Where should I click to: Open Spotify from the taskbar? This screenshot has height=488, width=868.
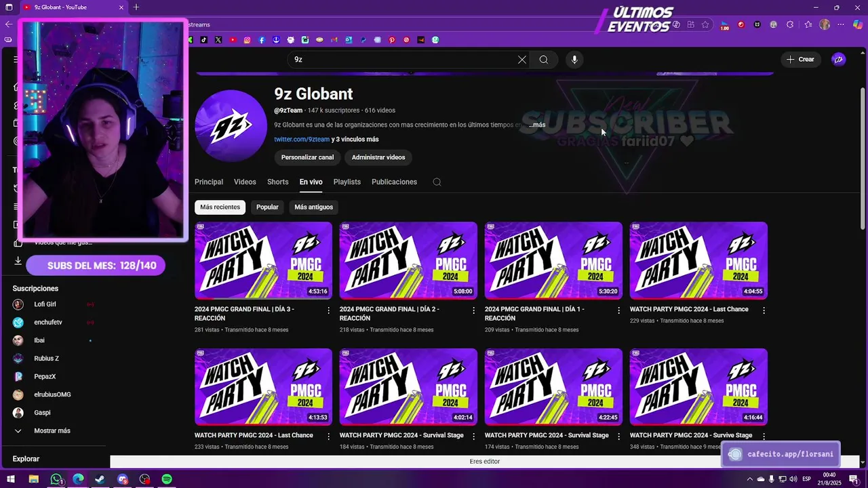pyautogui.click(x=167, y=479)
